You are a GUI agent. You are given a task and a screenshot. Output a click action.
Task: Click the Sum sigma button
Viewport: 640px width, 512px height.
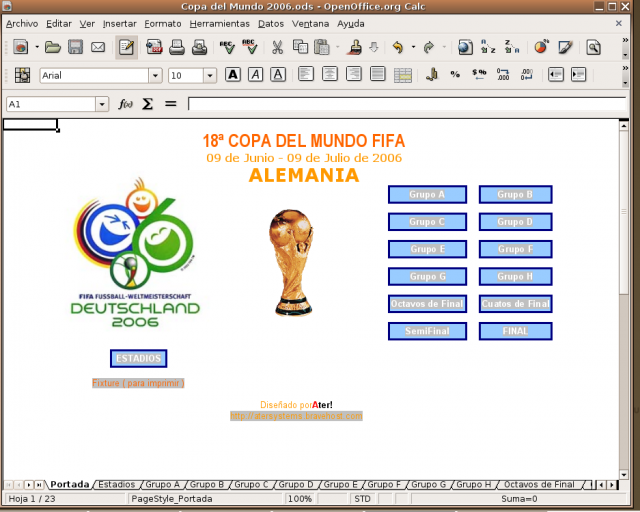tap(147, 104)
